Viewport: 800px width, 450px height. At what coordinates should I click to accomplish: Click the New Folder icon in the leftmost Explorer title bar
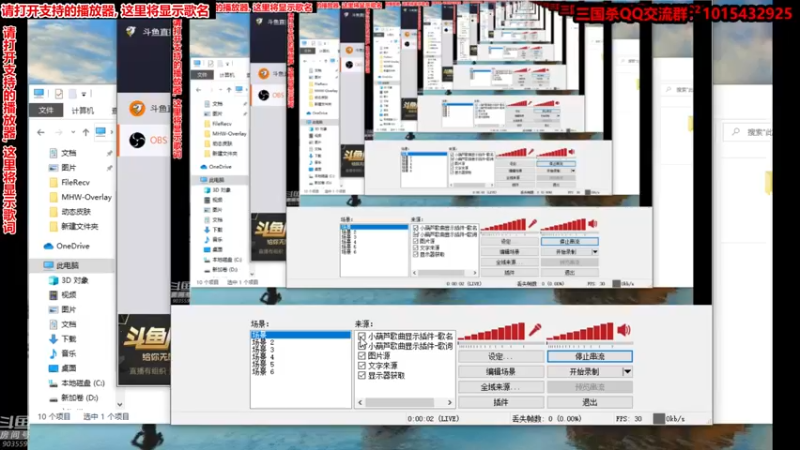pos(72,93)
